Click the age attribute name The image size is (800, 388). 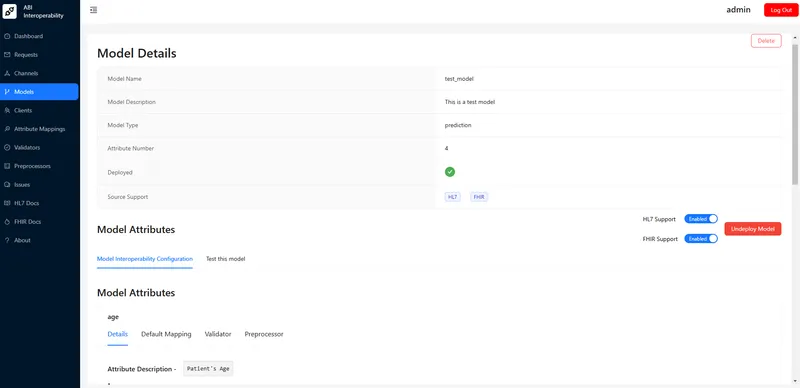[x=113, y=317]
